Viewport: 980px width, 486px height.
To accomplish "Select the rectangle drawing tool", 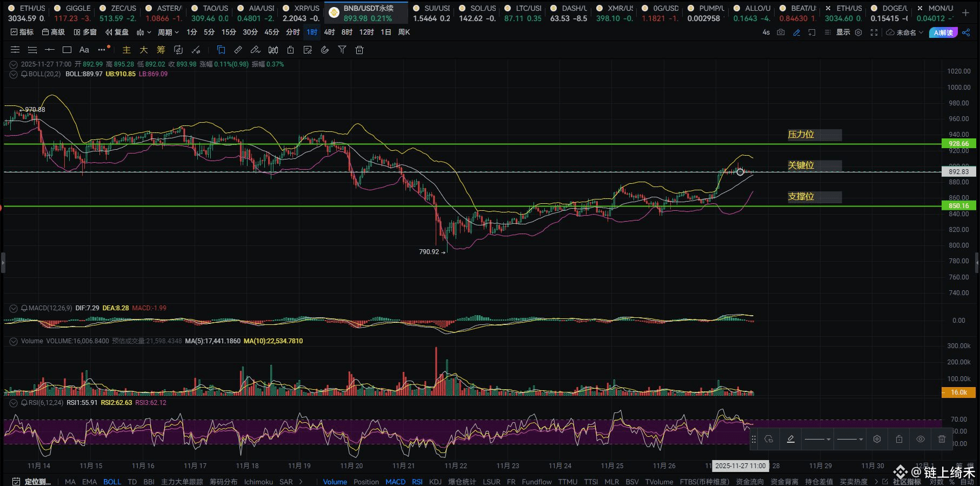I will 67,50.
